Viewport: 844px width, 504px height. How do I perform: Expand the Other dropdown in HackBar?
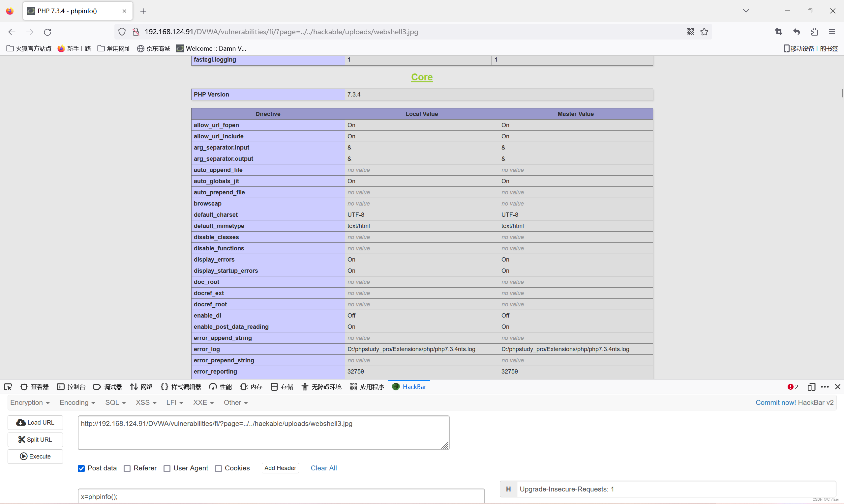pyautogui.click(x=235, y=403)
